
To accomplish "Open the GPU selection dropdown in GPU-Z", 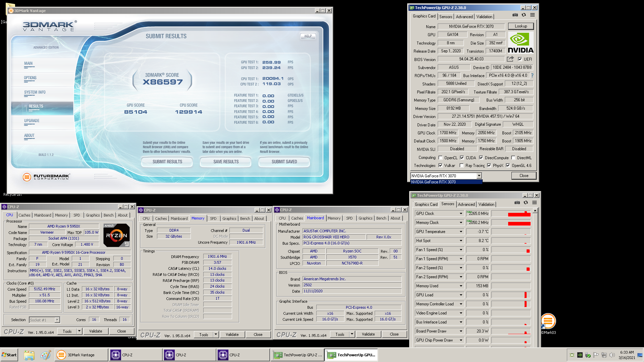I will [479, 176].
